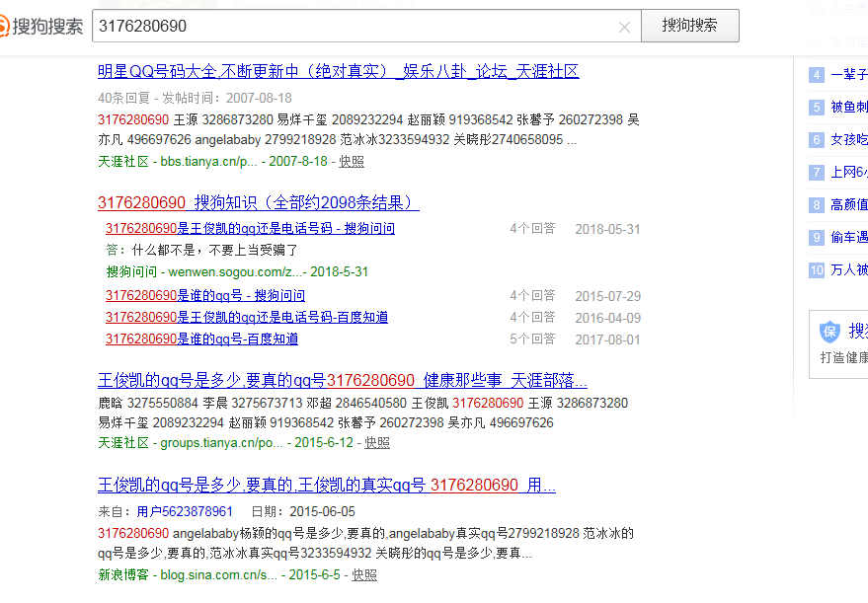Click hot search rank 7 badge
This screenshot has width=868, height=603.
817,173
